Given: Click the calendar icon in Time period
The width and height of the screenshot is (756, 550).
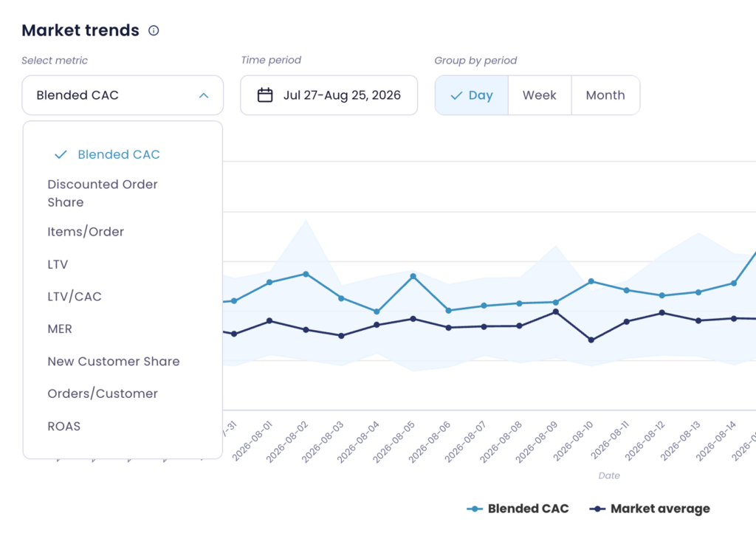Looking at the screenshot, I should [x=265, y=95].
